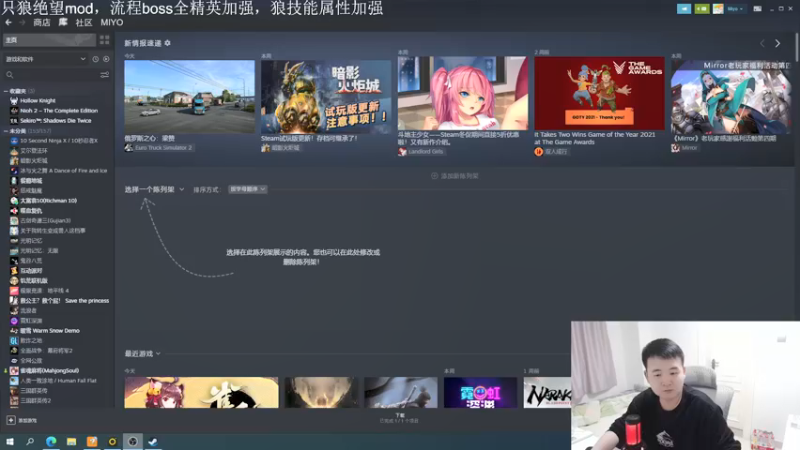Open Windows taskbar search
This screenshot has height=450, width=800.
[30, 441]
